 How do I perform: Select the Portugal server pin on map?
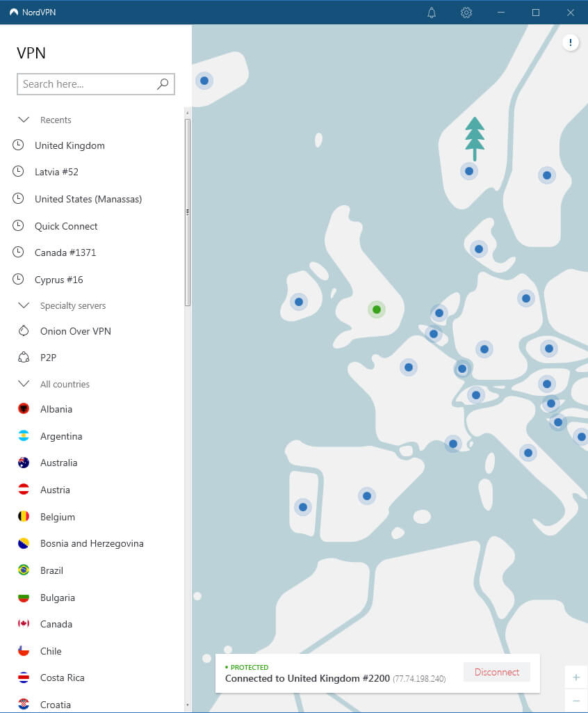pyautogui.click(x=303, y=507)
